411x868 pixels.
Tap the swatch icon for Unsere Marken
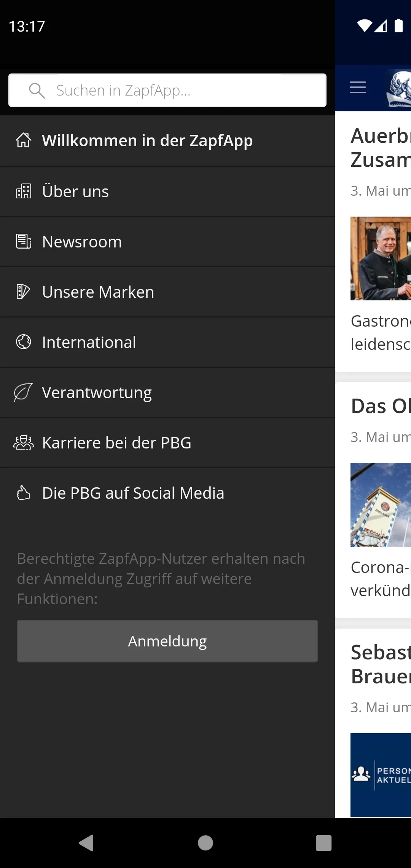(24, 292)
